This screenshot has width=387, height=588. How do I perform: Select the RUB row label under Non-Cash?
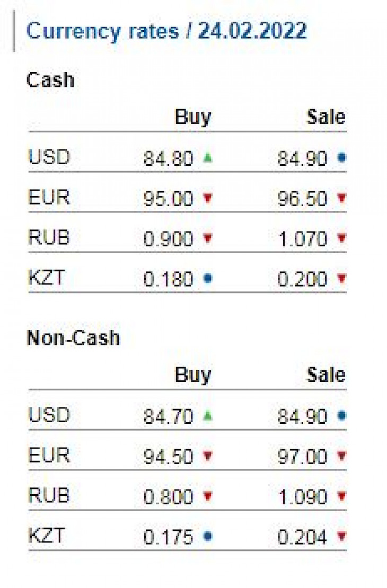pos(49,495)
